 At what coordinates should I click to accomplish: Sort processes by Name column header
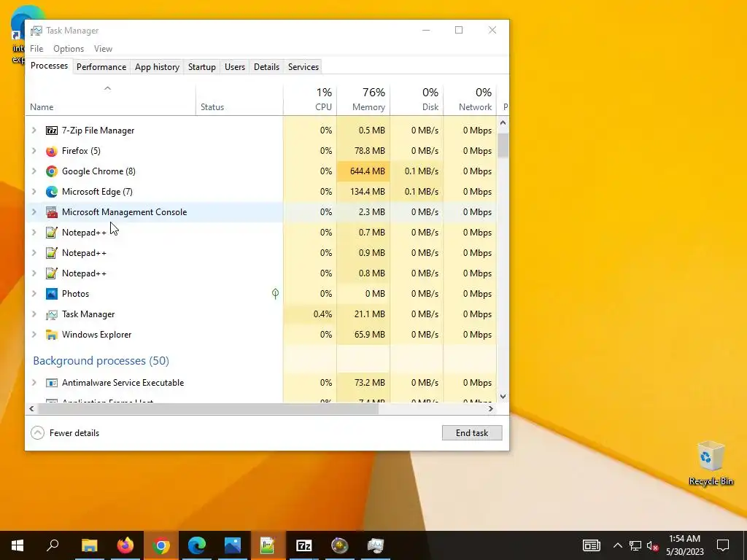pos(111,99)
